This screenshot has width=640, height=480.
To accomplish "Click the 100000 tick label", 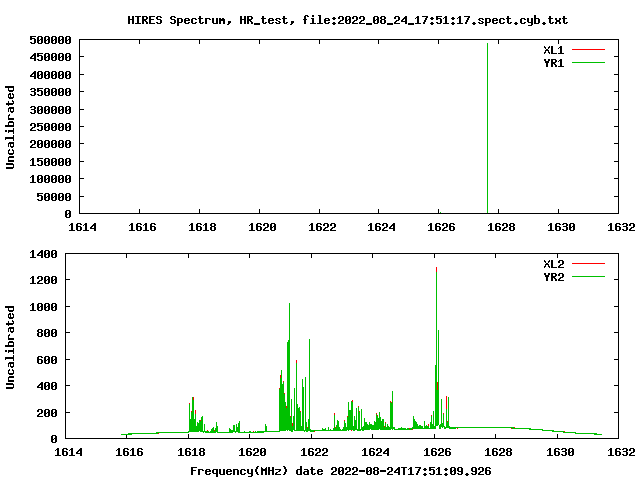I will point(51,179).
